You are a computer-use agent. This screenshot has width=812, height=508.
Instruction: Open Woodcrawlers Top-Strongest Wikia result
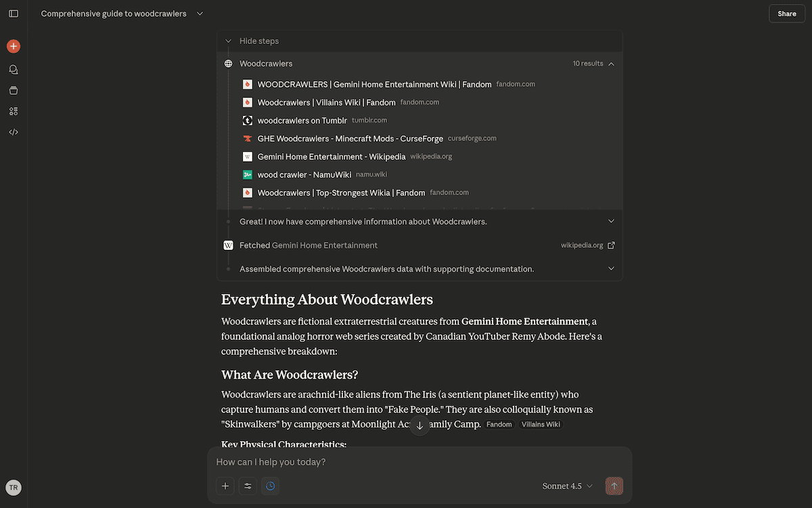coord(341,192)
